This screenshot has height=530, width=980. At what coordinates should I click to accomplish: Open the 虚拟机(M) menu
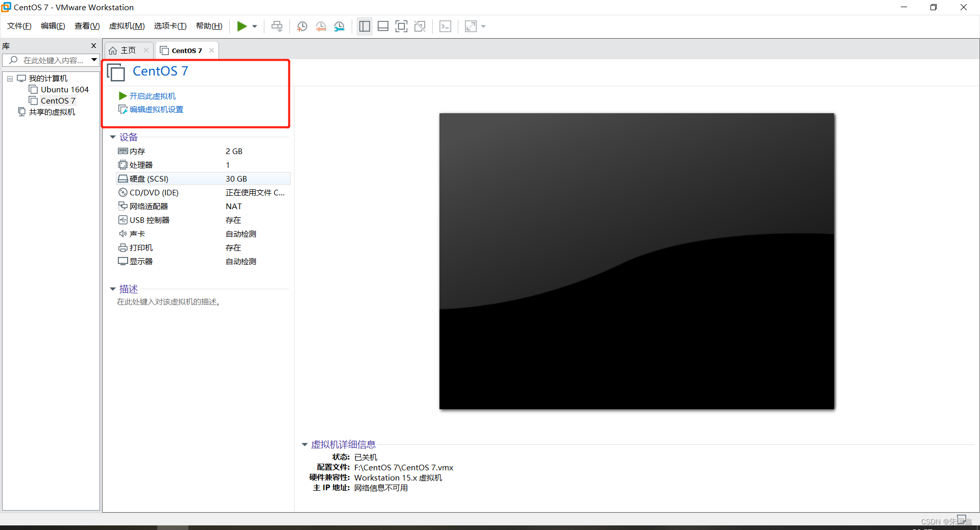(x=127, y=26)
